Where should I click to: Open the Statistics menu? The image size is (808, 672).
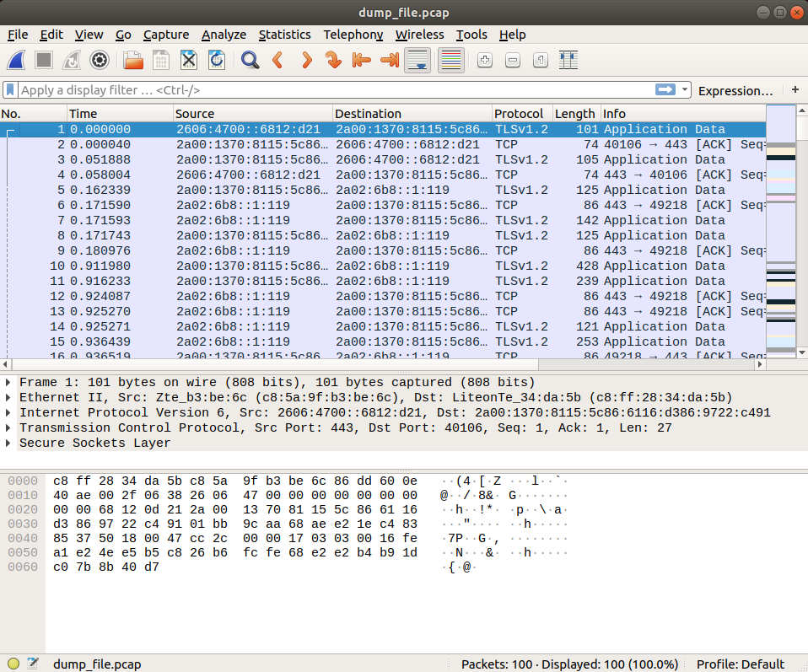click(x=284, y=35)
